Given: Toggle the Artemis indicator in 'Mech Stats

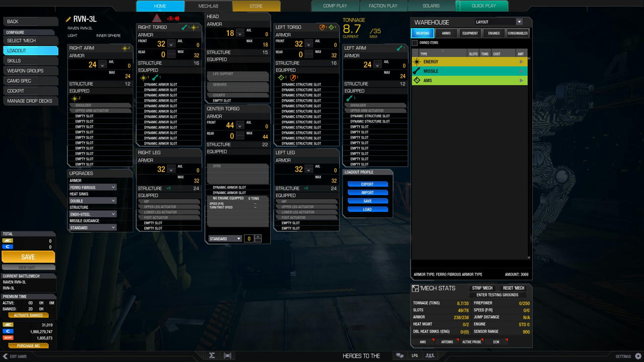Looking at the screenshot, I should [447, 342].
